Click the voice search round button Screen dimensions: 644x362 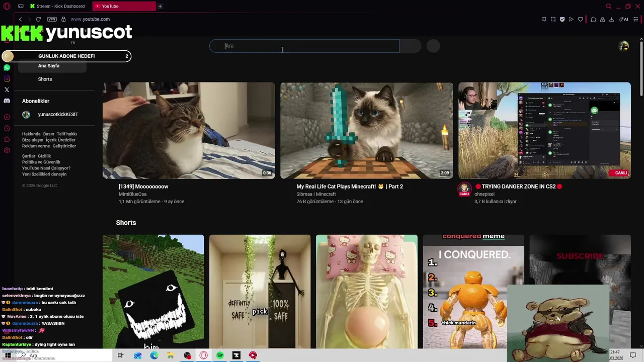433,46
